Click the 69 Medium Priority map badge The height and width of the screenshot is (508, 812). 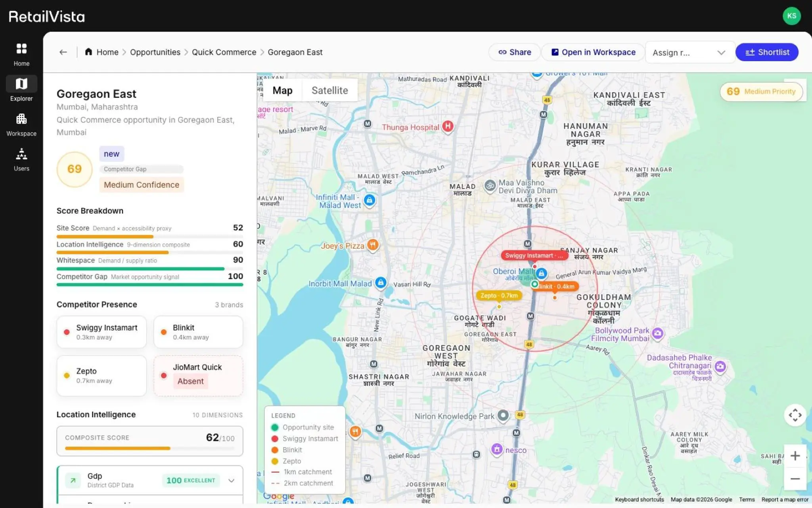pyautogui.click(x=761, y=92)
